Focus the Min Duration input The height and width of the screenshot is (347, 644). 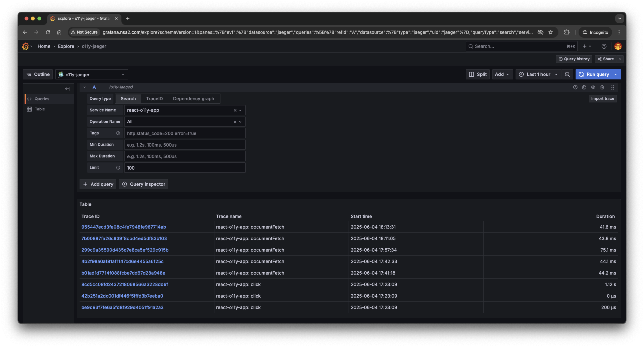(185, 145)
